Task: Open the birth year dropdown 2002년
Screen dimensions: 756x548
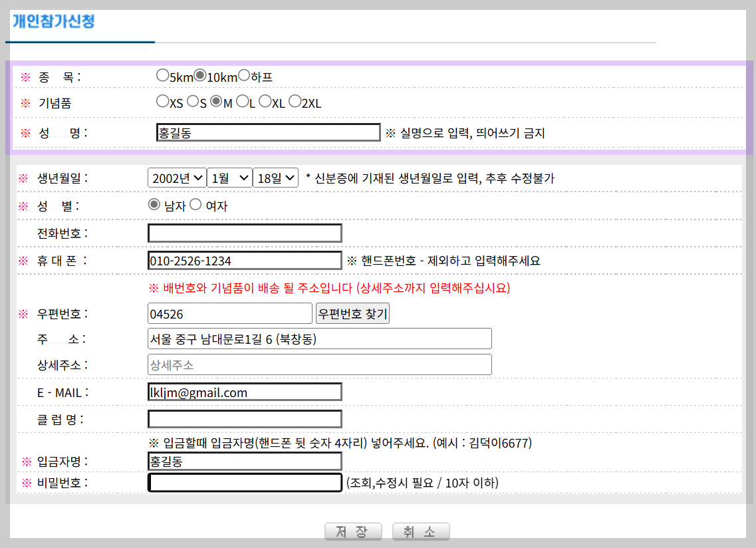Action: click(177, 178)
